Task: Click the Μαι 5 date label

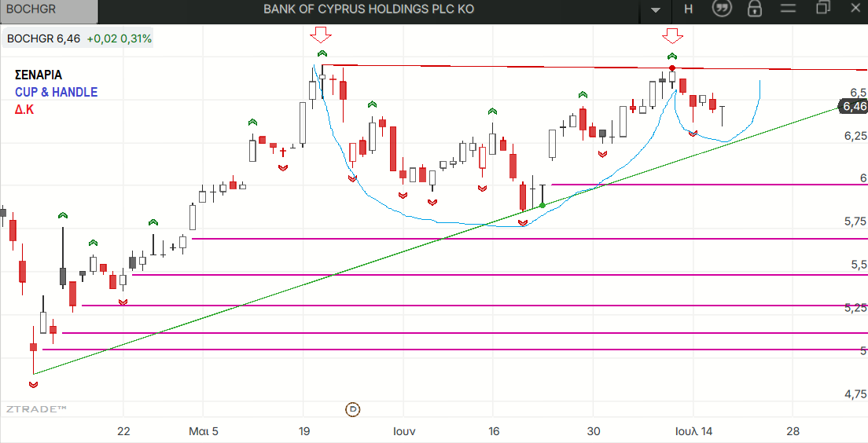Action: [204, 431]
